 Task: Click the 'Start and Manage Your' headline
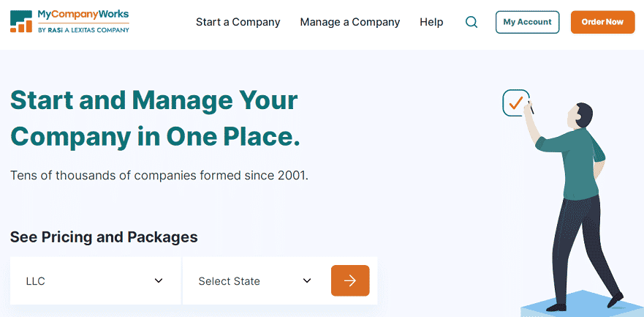pos(154,101)
